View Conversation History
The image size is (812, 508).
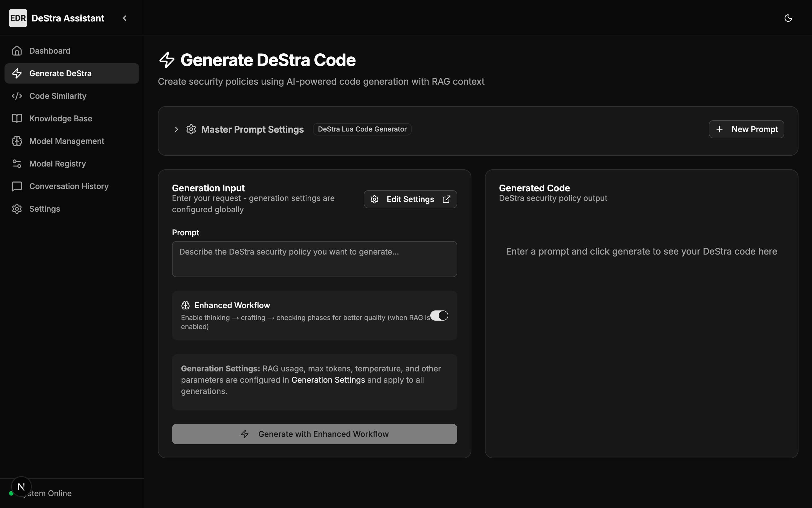tap(72, 186)
